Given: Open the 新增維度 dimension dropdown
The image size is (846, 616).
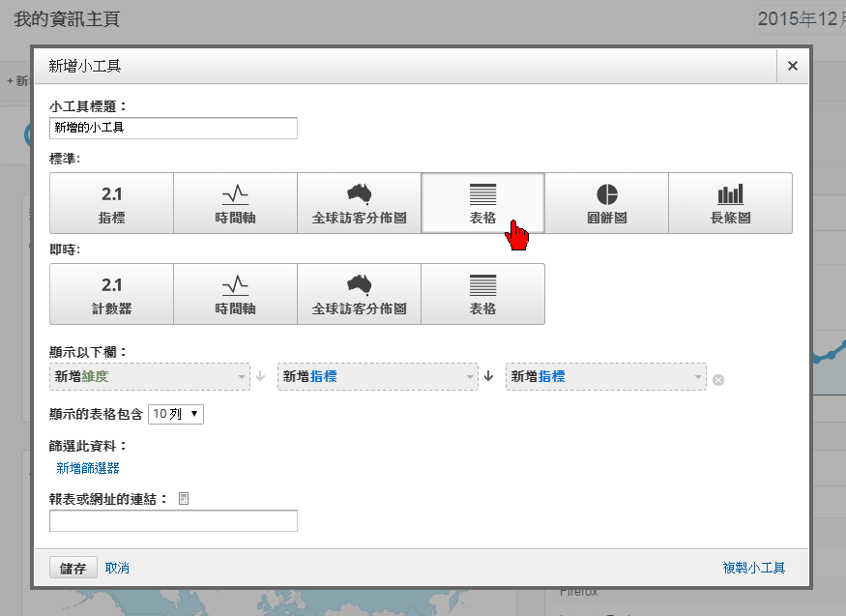Looking at the screenshot, I should tap(150, 376).
